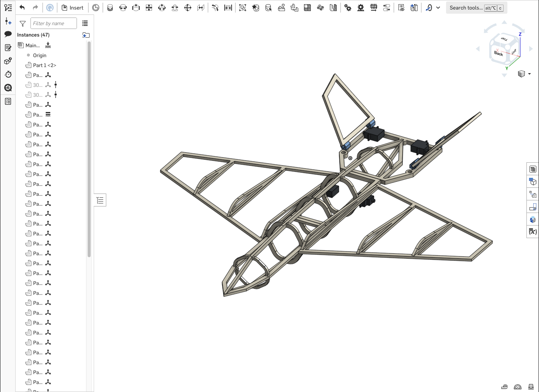
Task: Click the Top face of the view cube
Action: 504,39
